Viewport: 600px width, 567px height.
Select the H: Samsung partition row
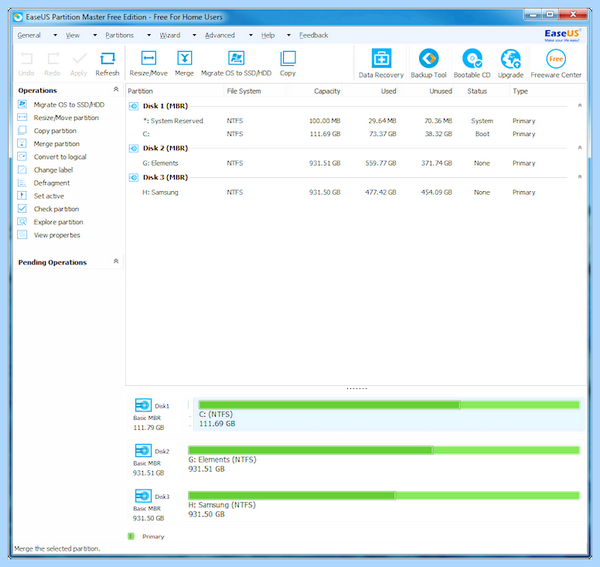pyautogui.click(x=355, y=192)
